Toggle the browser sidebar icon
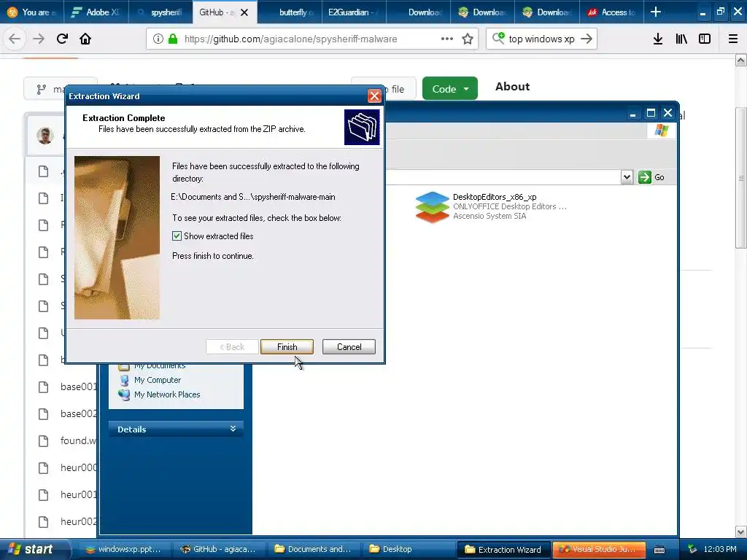Screen dimensions: 747x560 click(x=705, y=39)
